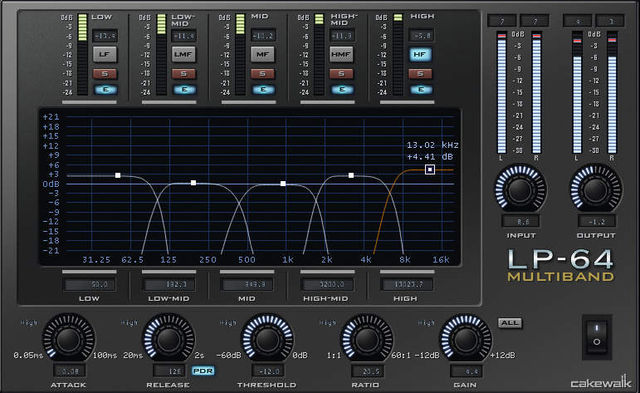Click the MID crossover frequency field
The image size is (640, 393).
click(247, 284)
